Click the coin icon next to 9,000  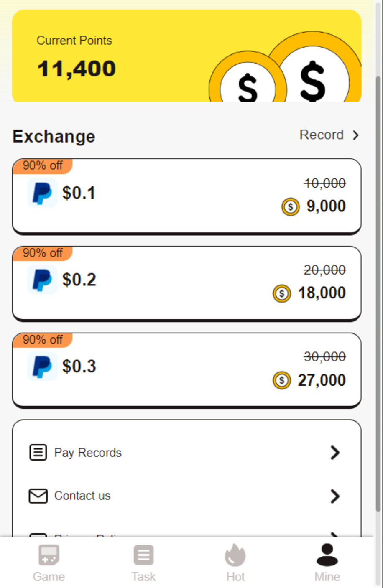click(290, 206)
